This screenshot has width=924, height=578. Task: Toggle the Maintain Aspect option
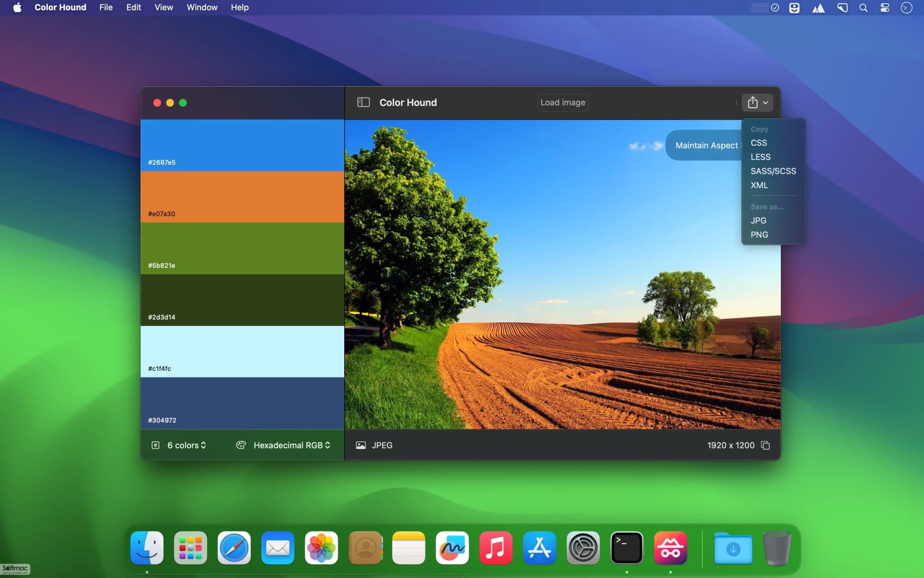click(x=704, y=145)
